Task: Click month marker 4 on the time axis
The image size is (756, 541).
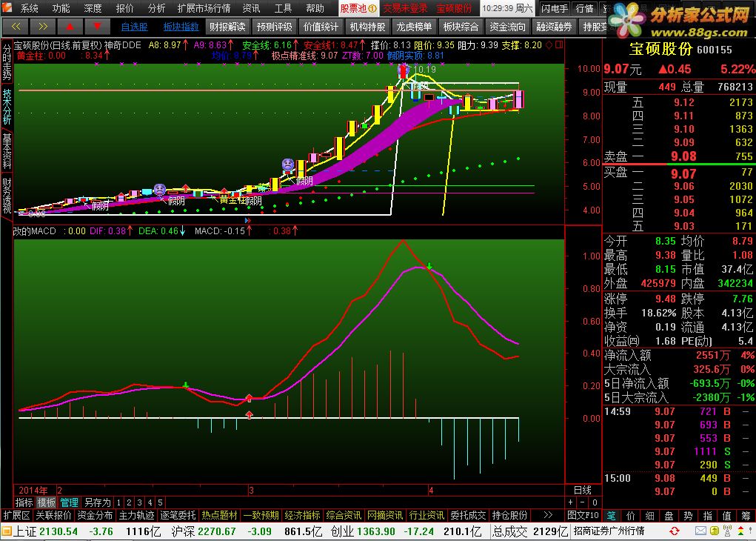Action: (431, 490)
